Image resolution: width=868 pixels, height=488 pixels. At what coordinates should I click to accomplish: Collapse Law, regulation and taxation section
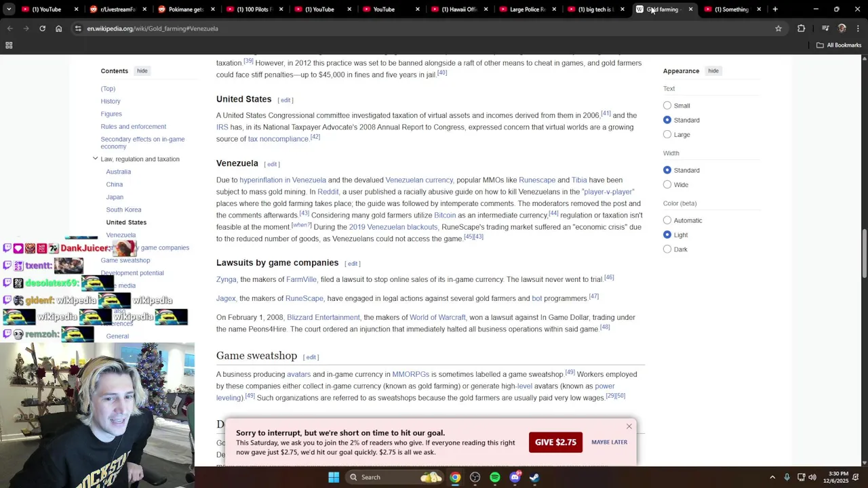tap(95, 159)
